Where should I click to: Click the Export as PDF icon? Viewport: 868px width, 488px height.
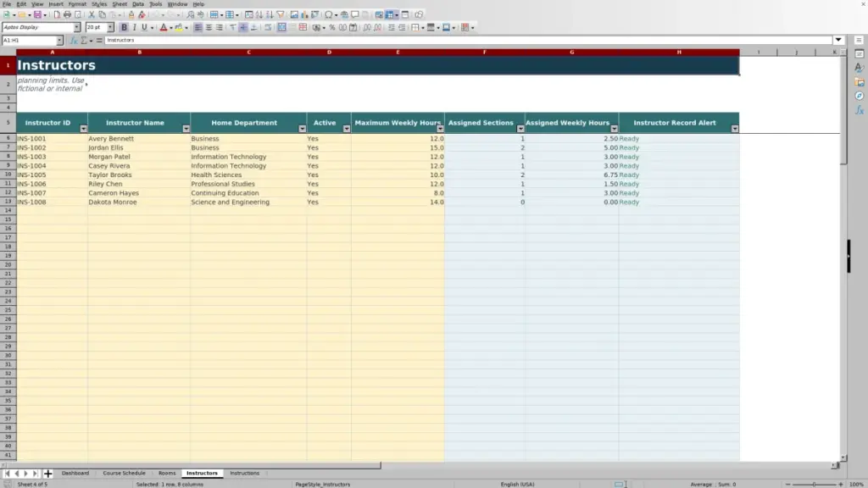[57, 14]
